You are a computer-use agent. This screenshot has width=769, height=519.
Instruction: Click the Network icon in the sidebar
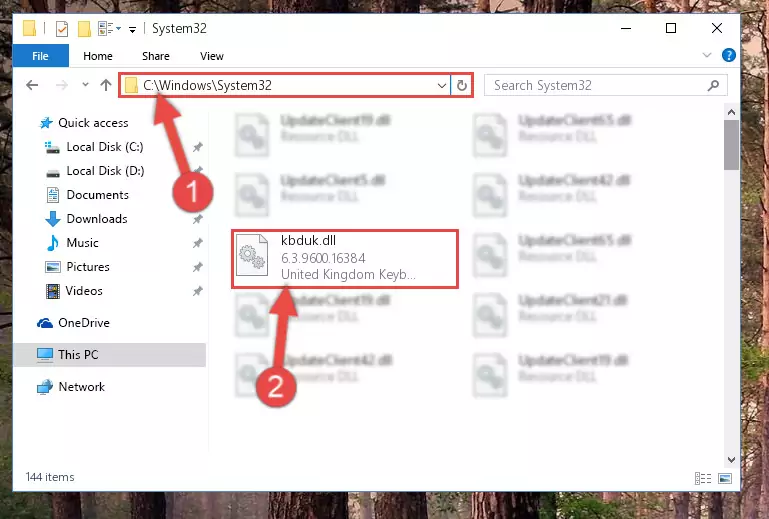pos(45,387)
